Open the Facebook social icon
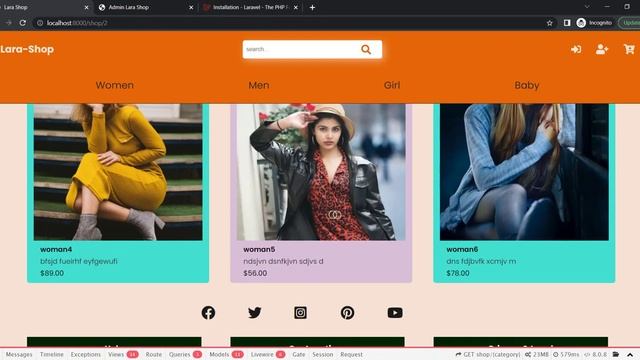This screenshot has width=640, height=360. click(x=208, y=313)
